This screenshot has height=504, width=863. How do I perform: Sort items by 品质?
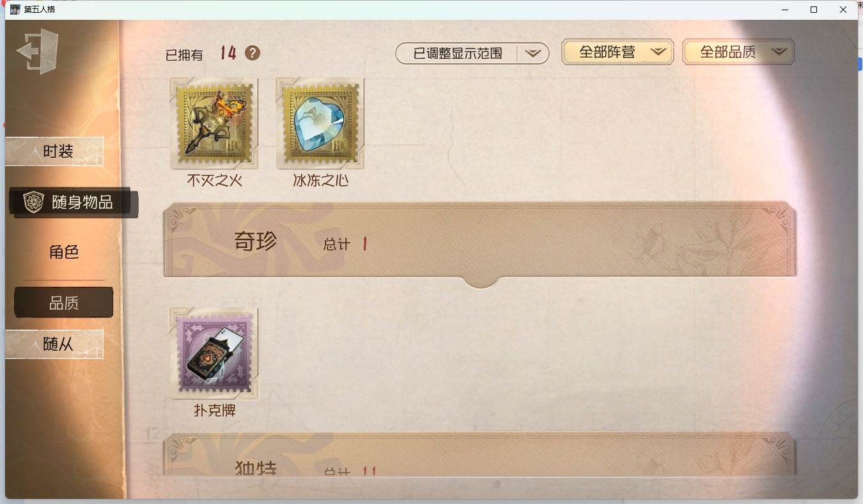[64, 303]
